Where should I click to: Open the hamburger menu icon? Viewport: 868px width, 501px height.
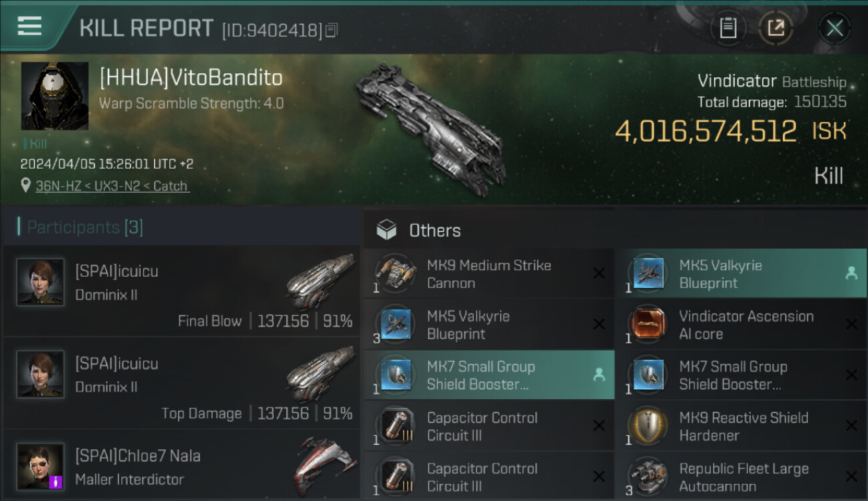tap(29, 27)
